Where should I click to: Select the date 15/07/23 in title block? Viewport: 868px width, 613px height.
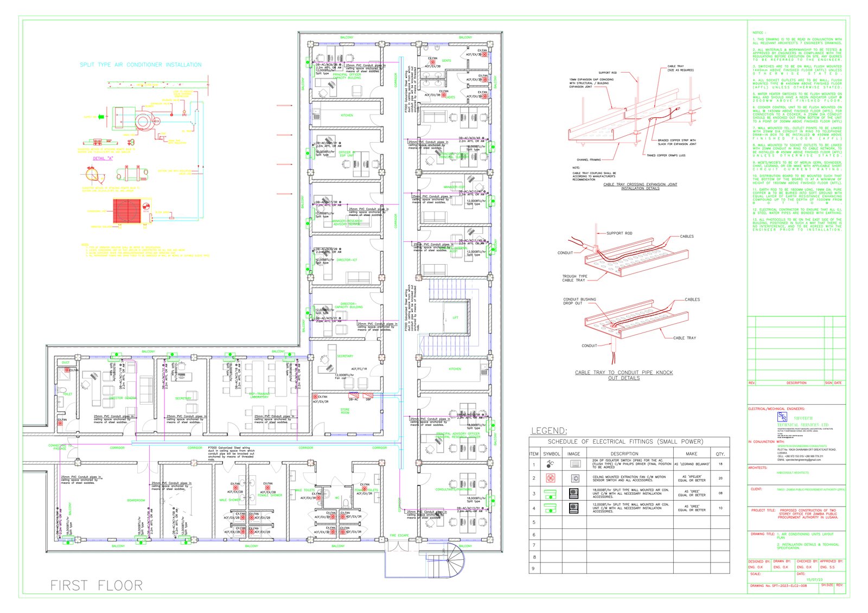(814, 579)
